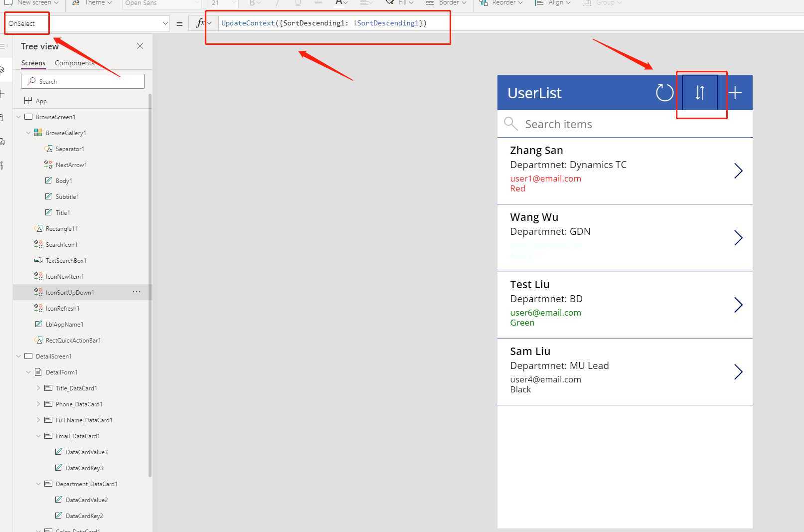This screenshot has height=532, width=804.
Task: Open Sam Liu record with its arrow
Action: 738,371
